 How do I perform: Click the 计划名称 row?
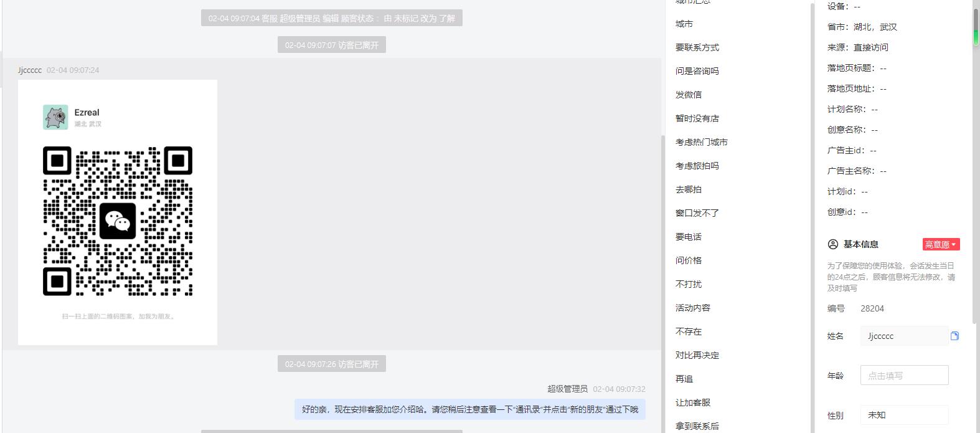click(x=852, y=109)
